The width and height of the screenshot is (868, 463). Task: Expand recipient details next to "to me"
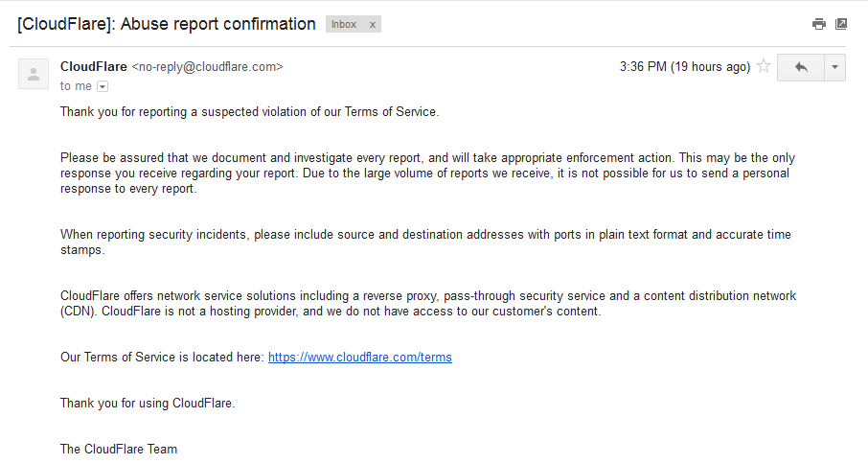pos(103,86)
